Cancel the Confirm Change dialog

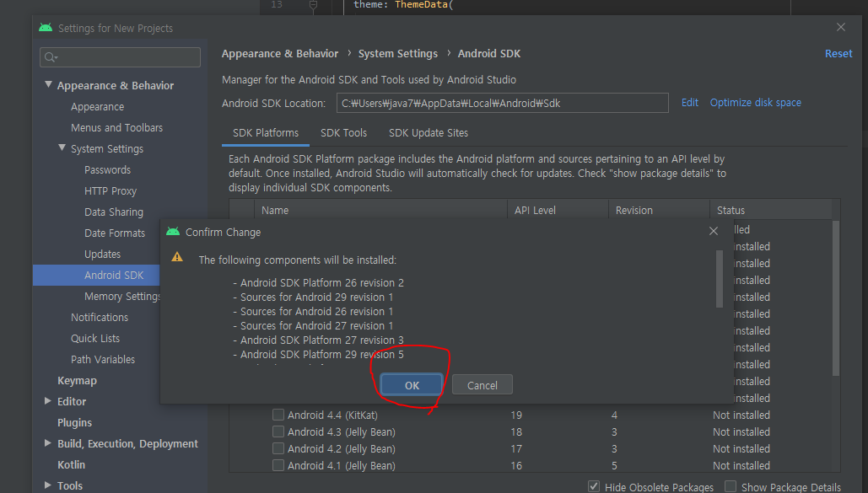(483, 385)
